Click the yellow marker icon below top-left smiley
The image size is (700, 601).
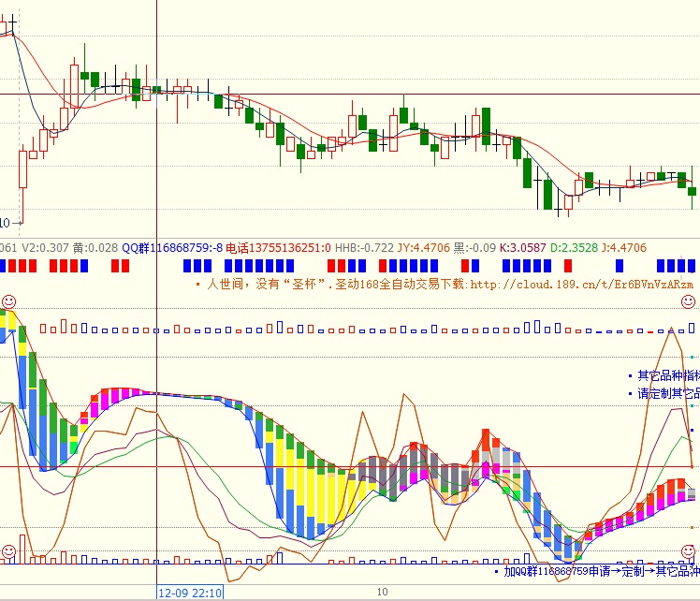pyautogui.click(x=9, y=319)
